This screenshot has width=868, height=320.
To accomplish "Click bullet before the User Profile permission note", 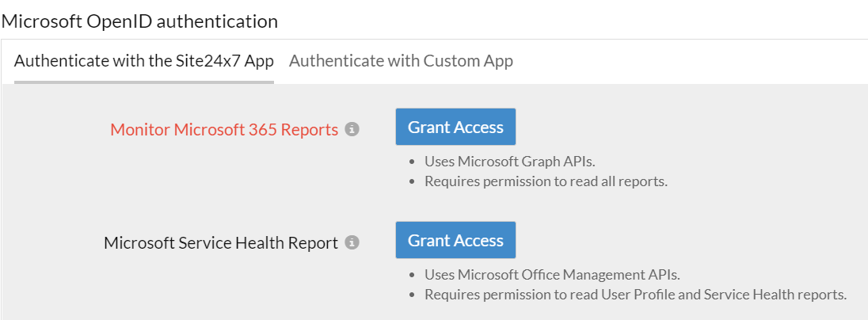I will click(x=413, y=295).
